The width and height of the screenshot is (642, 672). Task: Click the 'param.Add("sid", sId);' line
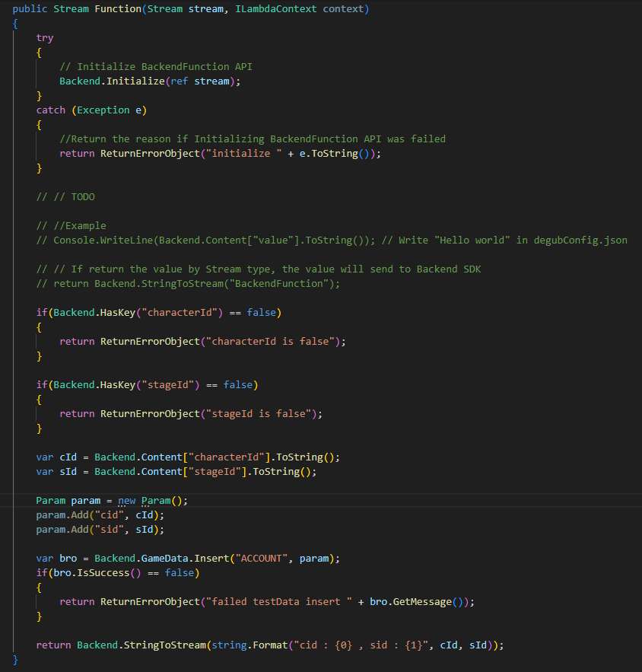(x=100, y=530)
